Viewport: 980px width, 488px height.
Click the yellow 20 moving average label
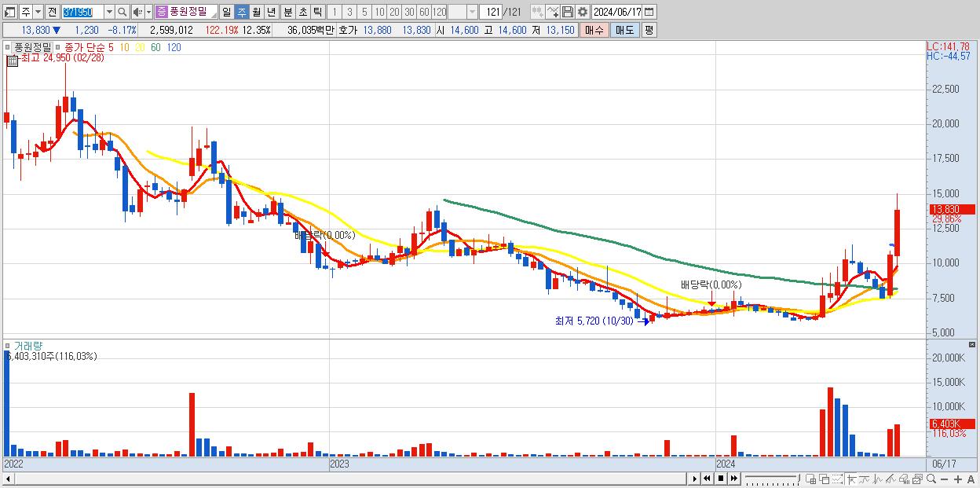click(140, 47)
